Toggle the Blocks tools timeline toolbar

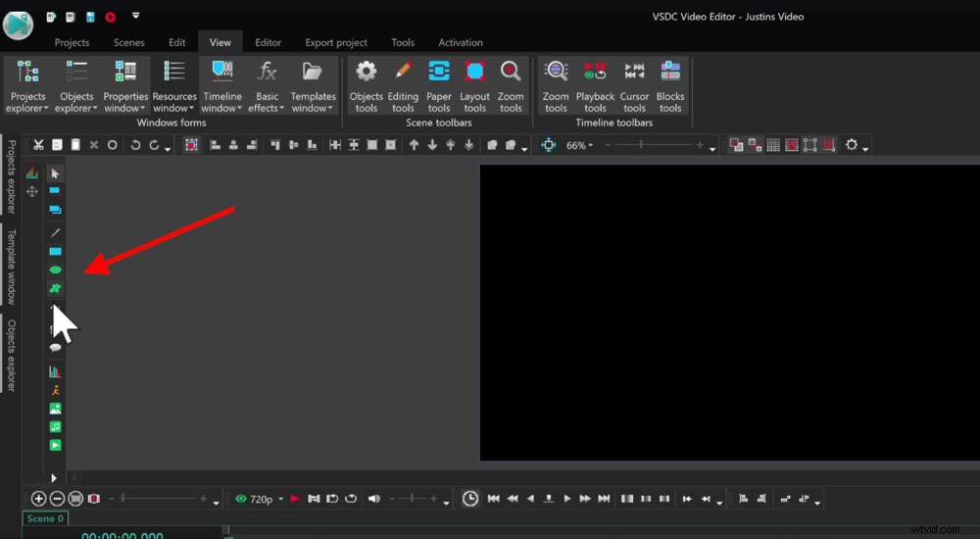[670, 85]
